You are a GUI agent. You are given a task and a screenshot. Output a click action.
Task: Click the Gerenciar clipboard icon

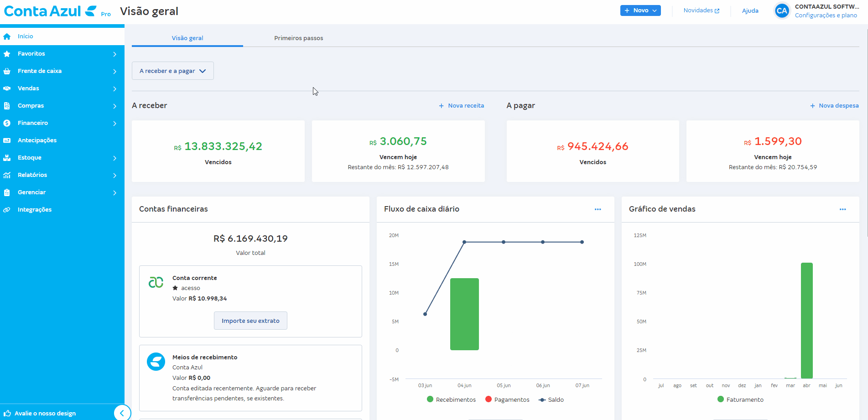click(7, 192)
